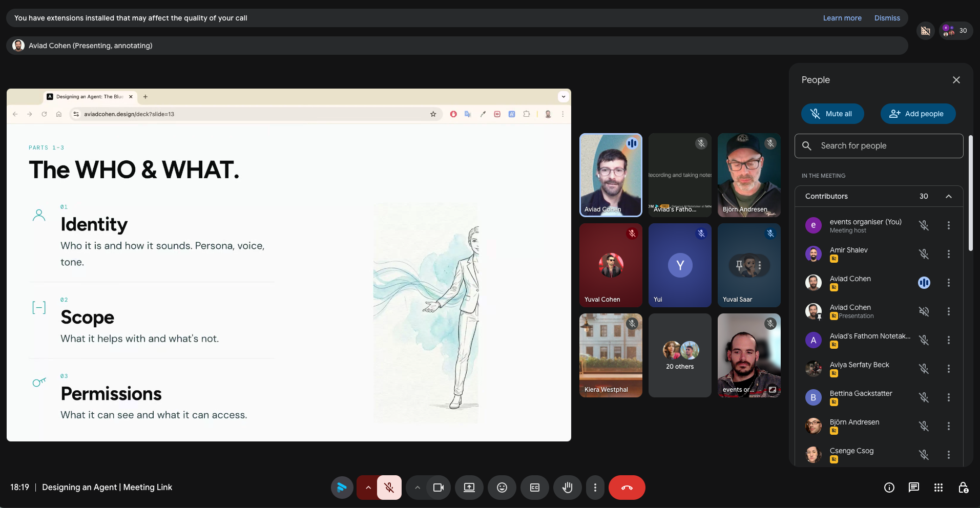Viewport: 980px width, 508px height.
Task: Open Activities grid icon
Action: [939, 488]
